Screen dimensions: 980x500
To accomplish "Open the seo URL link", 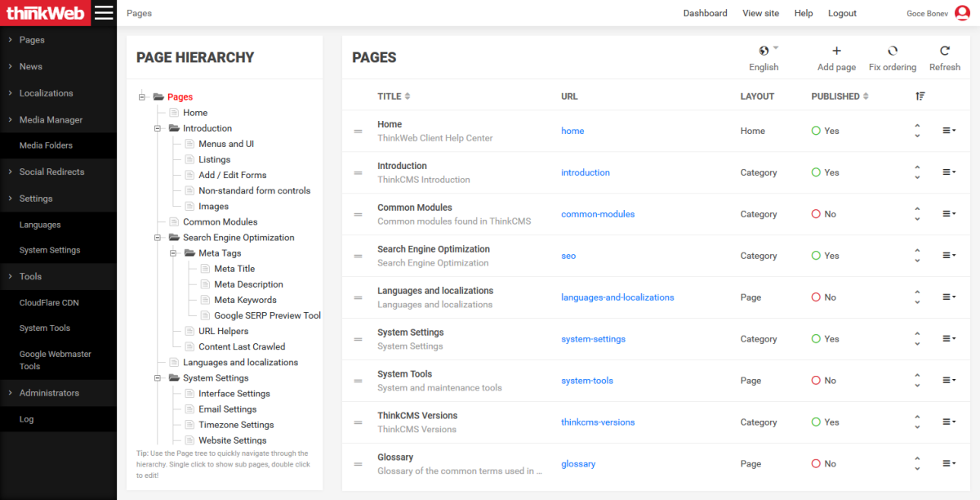I will tap(568, 256).
